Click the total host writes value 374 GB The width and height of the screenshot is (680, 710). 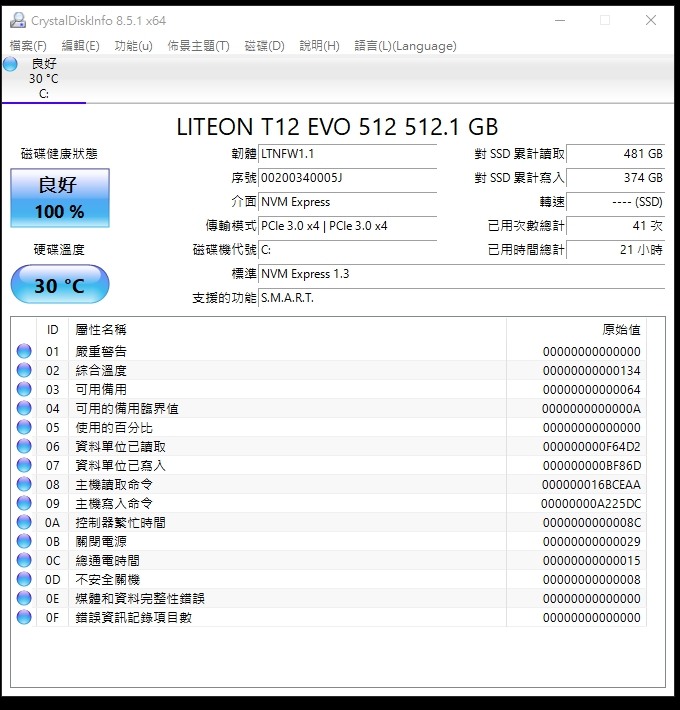(x=616, y=178)
